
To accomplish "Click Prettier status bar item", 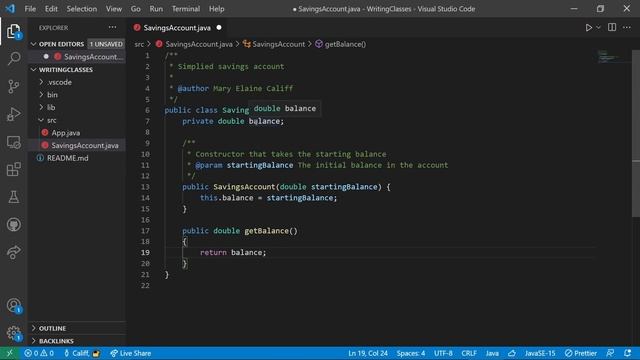I will click(580, 353).
